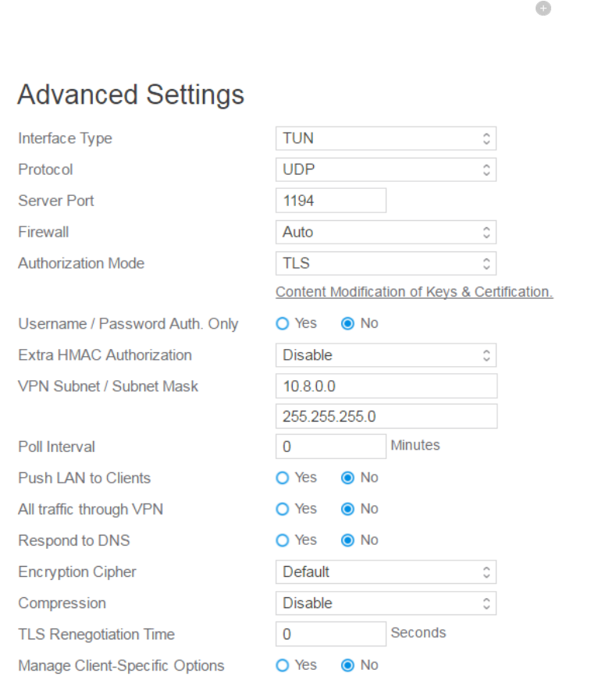Click the Server Port field
The width and height of the screenshot is (616, 687).
point(331,201)
